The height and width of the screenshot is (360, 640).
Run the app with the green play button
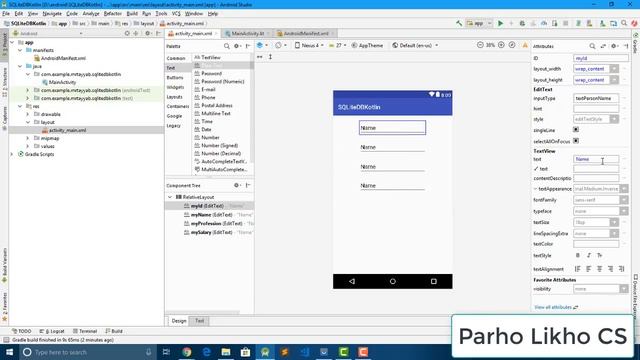500,23
